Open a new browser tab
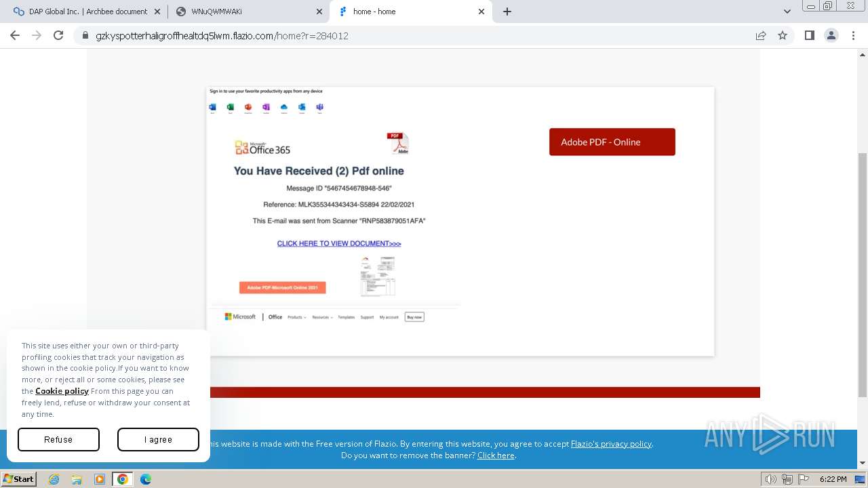Image resolution: width=868 pixels, height=488 pixels. pyautogui.click(x=507, y=12)
